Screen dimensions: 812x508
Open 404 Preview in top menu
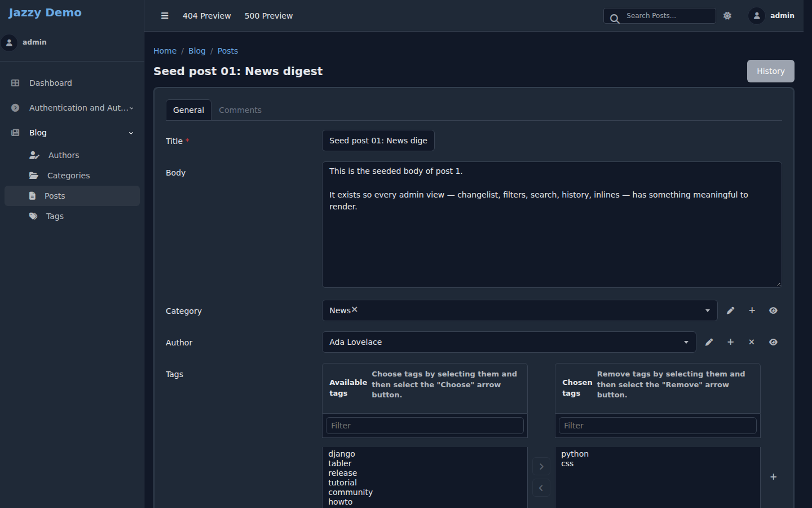207,16
